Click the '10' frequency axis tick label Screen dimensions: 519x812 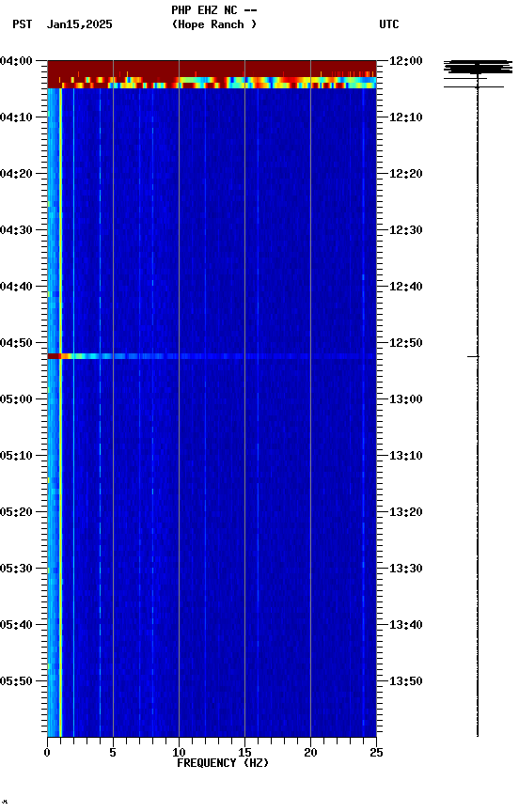(x=179, y=753)
